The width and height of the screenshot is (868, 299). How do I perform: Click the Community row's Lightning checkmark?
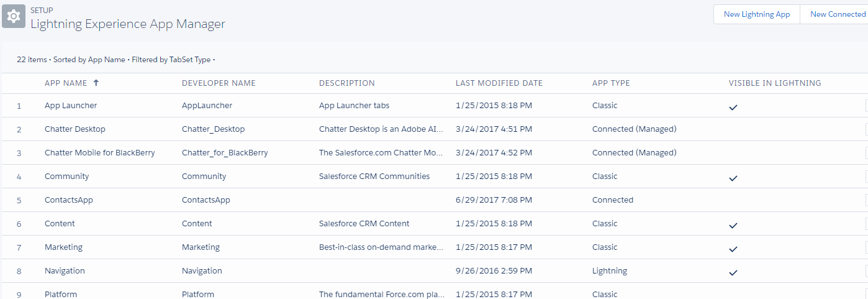(733, 178)
